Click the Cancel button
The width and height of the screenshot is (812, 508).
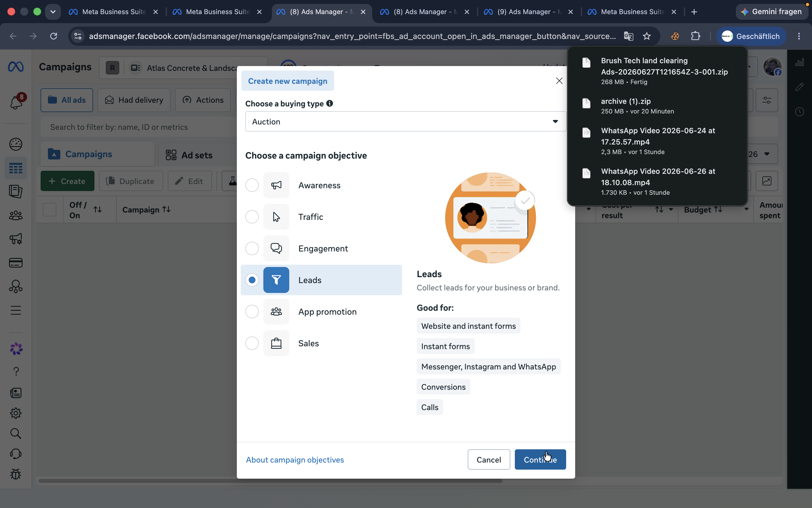(489, 459)
